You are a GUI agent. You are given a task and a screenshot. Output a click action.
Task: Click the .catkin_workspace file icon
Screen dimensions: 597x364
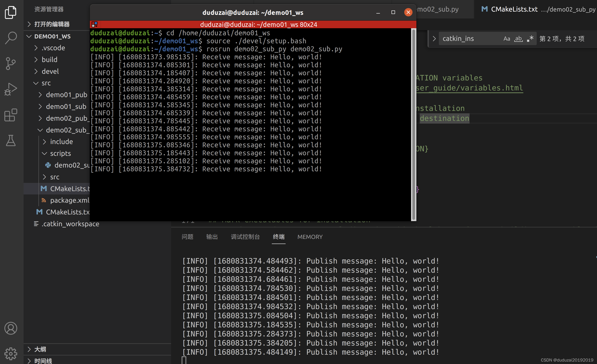[36, 224]
